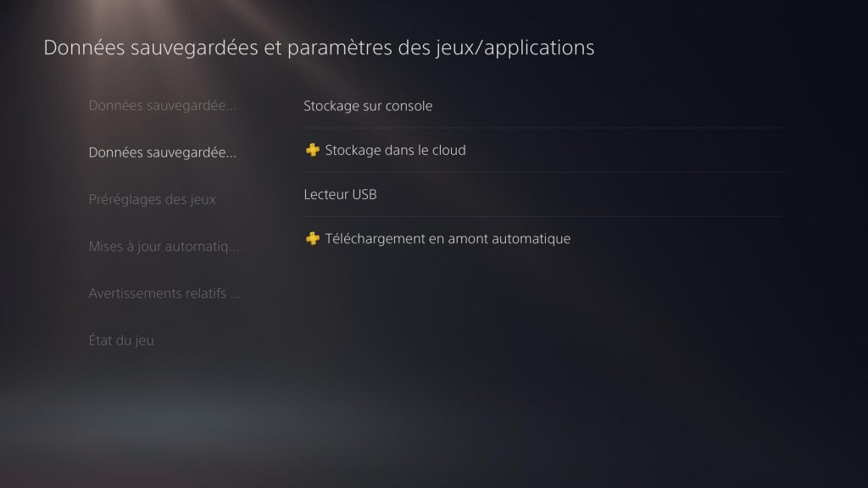Select État du jeu in the sidebar
This screenshot has width=868, height=488.
click(x=121, y=341)
